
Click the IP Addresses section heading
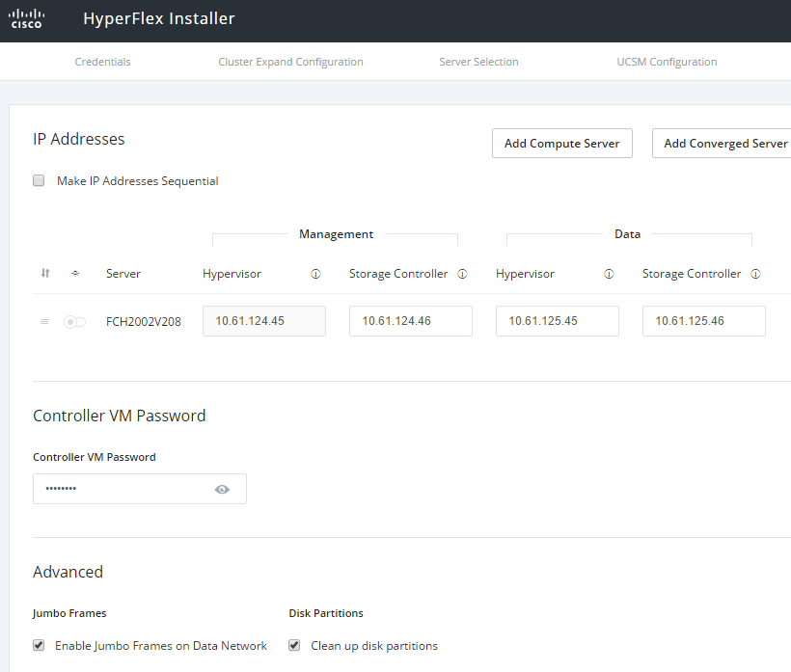tap(79, 139)
